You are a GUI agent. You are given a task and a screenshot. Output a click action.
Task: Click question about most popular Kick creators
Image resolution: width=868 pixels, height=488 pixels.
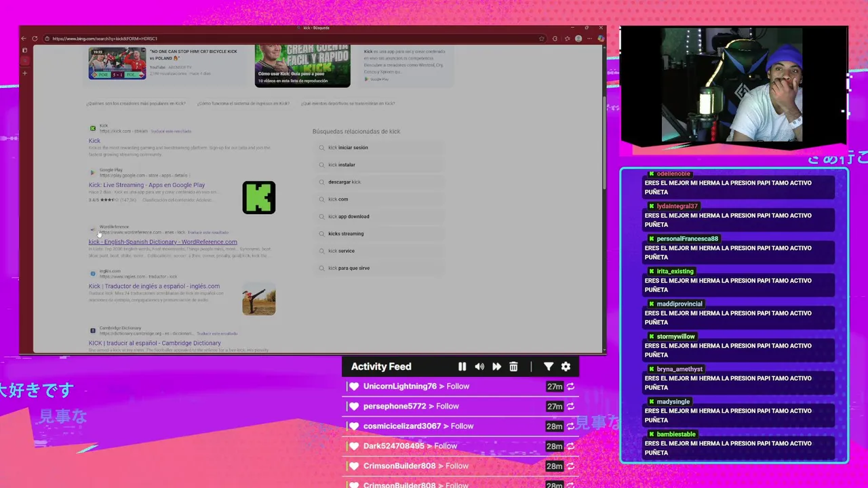pos(136,104)
